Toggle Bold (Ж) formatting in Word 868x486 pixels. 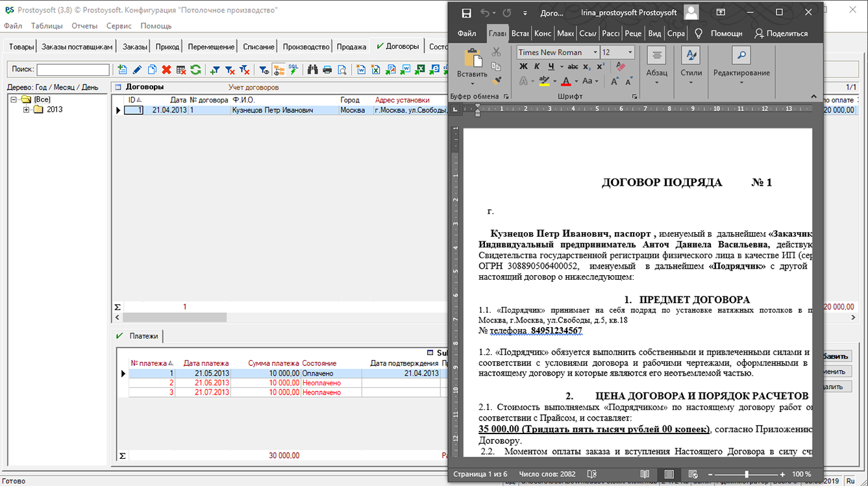(523, 66)
